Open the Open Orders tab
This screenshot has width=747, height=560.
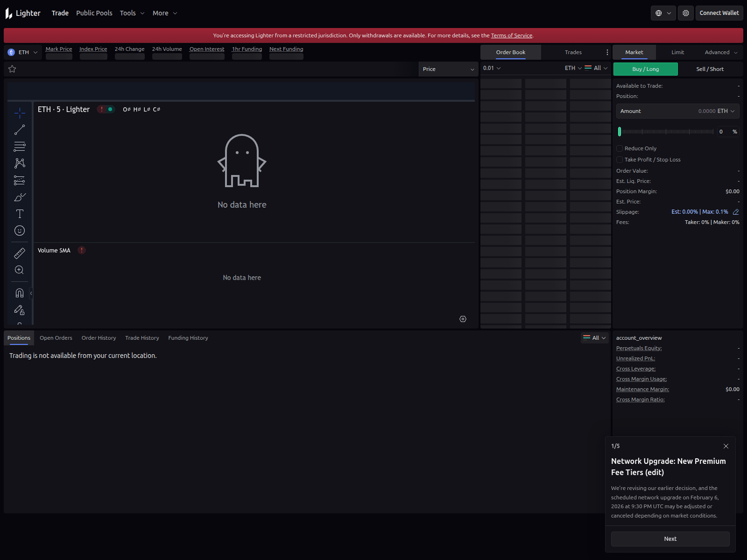point(56,338)
